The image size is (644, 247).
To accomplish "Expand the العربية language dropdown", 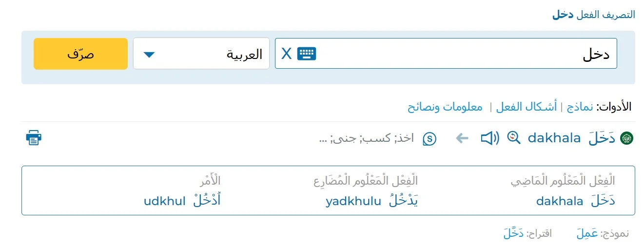I will [x=201, y=54].
